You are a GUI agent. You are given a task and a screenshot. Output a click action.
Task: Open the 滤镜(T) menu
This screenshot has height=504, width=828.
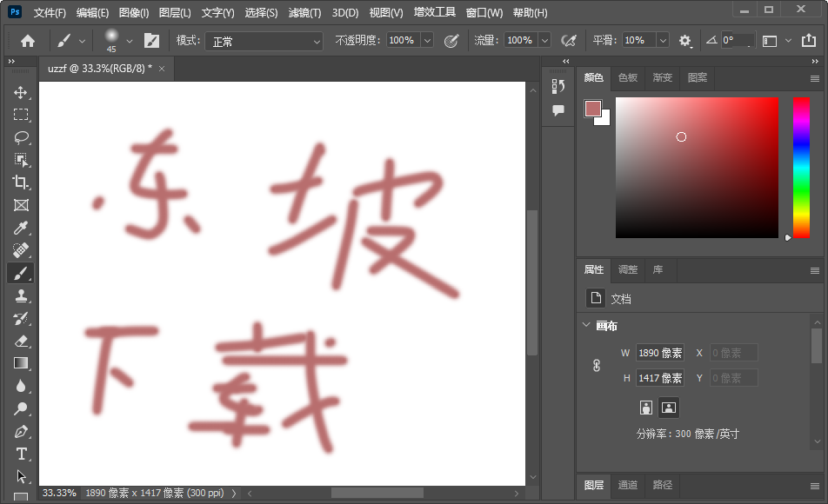point(304,13)
